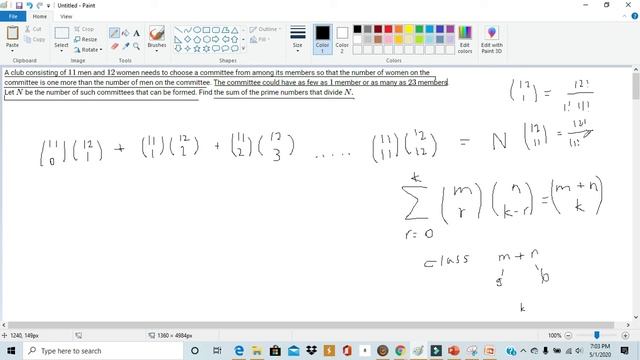The height and width of the screenshot is (360, 640).
Task: Click the Help question mark icon
Action: pos(635,16)
